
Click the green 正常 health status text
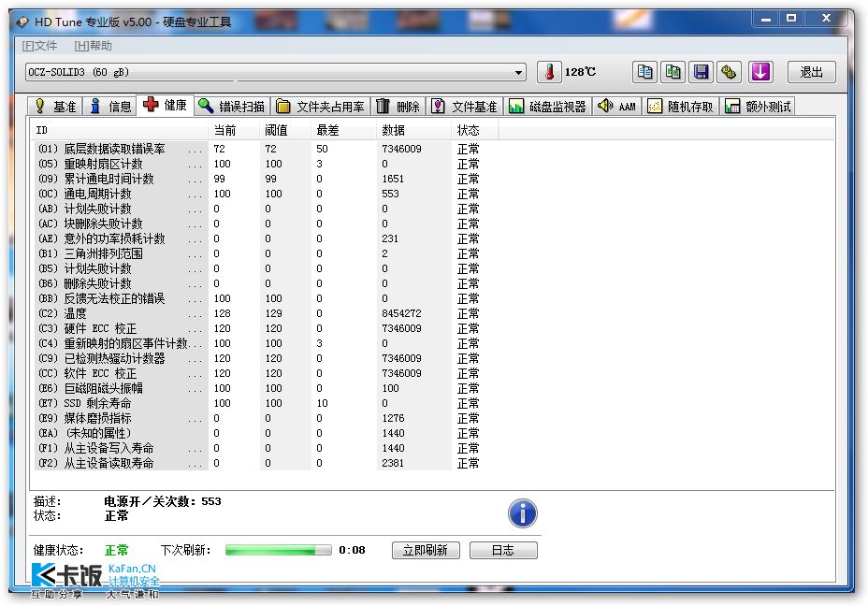click(x=117, y=550)
